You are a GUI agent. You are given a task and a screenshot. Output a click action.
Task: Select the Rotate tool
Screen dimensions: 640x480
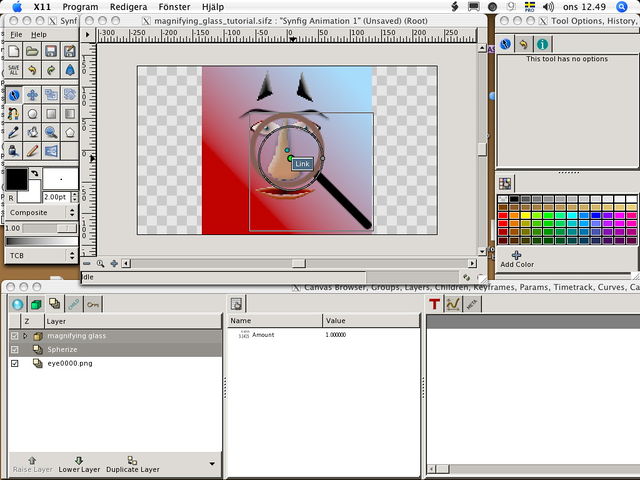[x=70, y=95]
